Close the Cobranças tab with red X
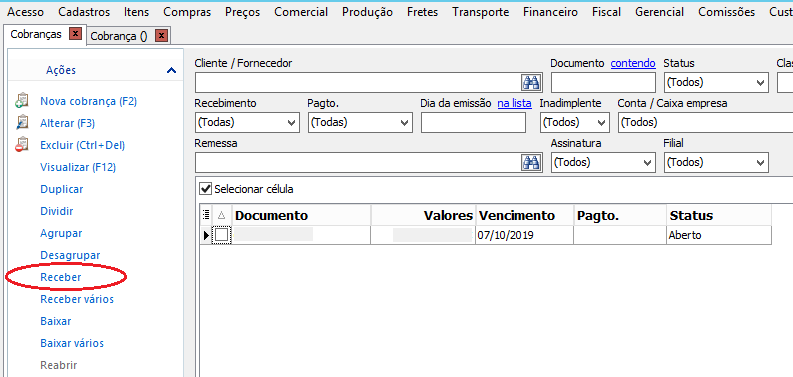This screenshot has width=793, height=377. pos(75,34)
